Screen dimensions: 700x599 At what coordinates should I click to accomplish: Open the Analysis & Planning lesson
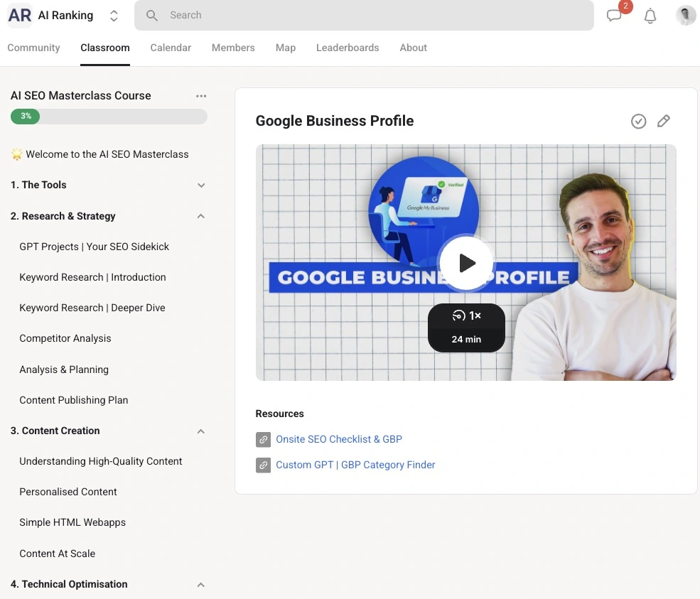click(x=64, y=369)
